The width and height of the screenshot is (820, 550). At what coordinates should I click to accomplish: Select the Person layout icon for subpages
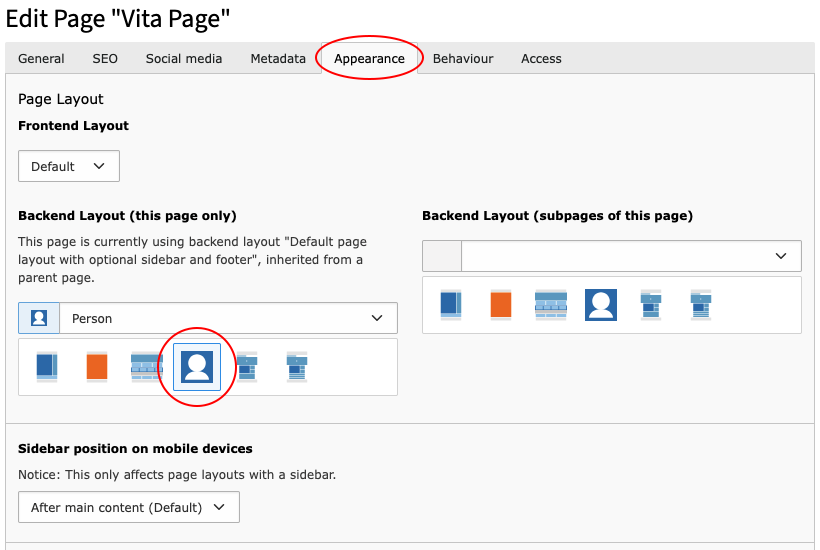[x=601, y=305]
